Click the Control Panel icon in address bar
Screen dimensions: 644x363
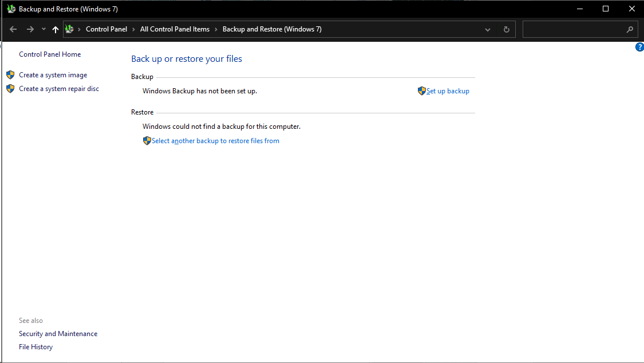(69, 29)
